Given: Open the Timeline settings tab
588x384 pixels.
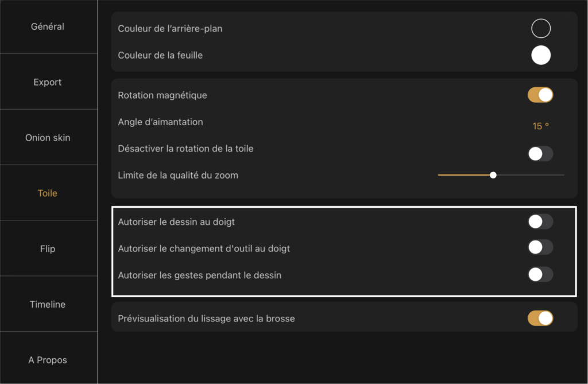Looking at the screenshot, I should [48, 304].
